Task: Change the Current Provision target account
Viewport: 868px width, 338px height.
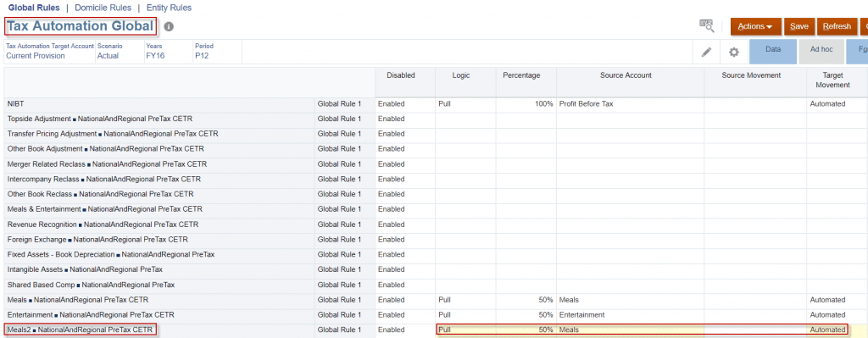Action: 36,56
